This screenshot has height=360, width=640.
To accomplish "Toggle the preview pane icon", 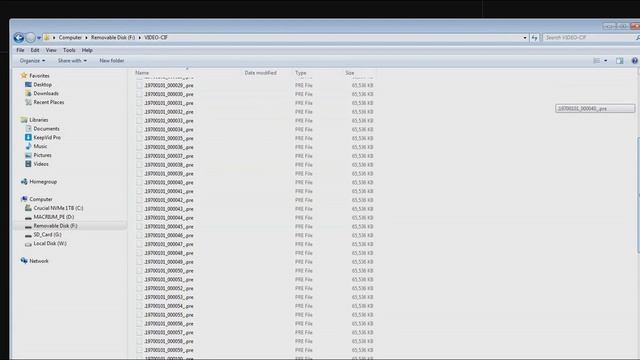I will point(620,61).
